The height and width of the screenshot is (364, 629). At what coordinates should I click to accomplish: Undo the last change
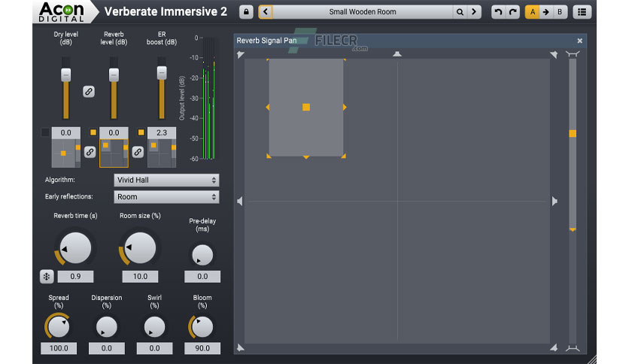coord(498,12)
